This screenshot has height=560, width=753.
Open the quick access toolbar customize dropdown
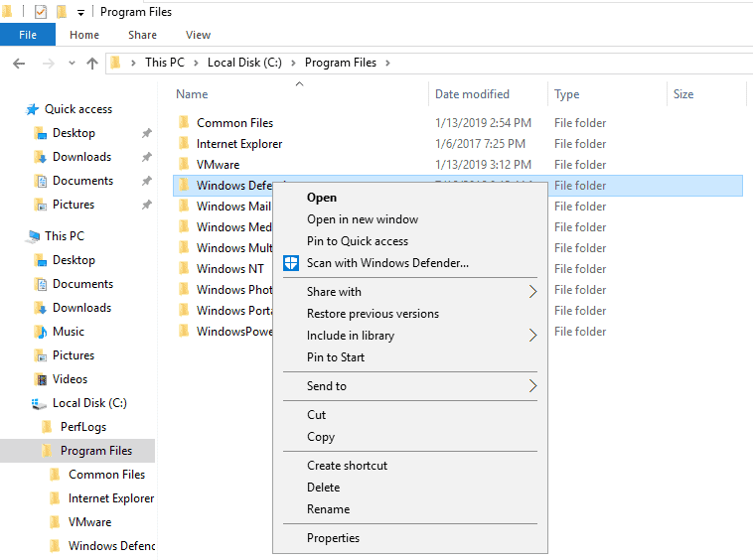point(80,13)
